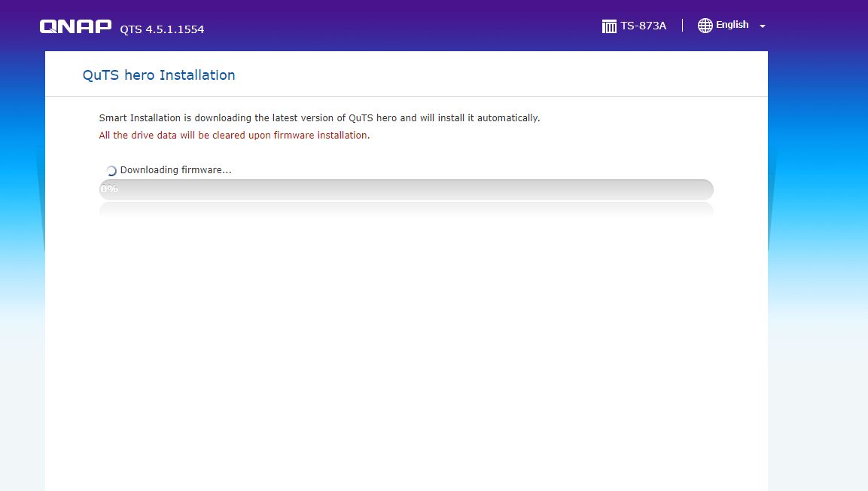Open the English language dropdown arrow
868x491 pixels.
point(763,26)
